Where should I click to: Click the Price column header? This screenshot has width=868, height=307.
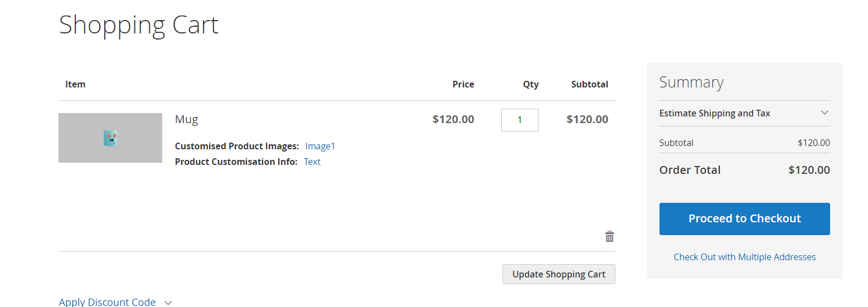click(463, 85)
